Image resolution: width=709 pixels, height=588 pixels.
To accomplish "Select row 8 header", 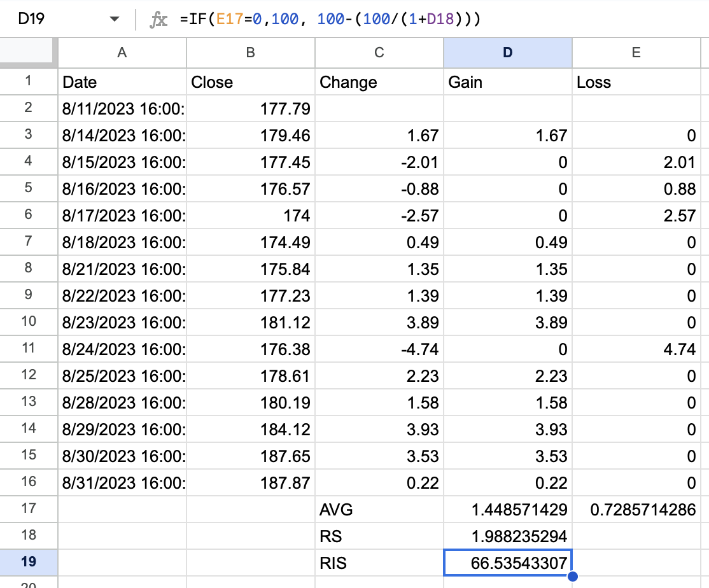I will [x=29, y=268].
